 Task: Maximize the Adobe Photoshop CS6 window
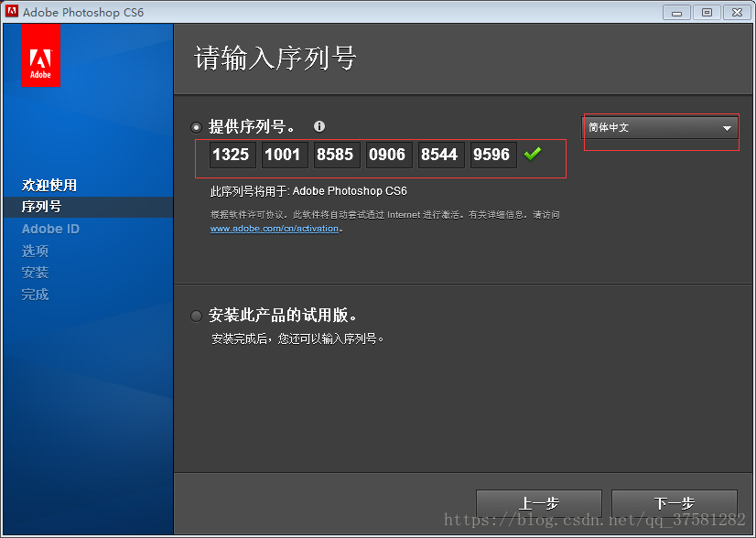(707, 13)
